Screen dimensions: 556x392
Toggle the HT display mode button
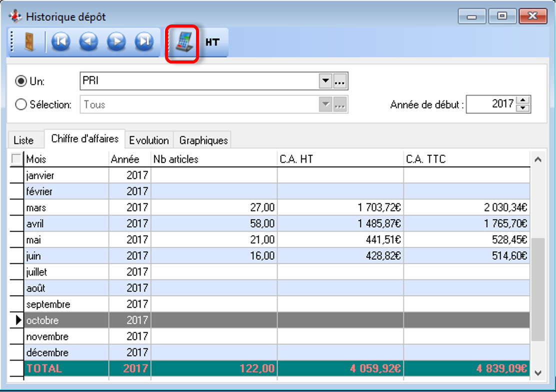pyautogui.click(x=212, y=42)
